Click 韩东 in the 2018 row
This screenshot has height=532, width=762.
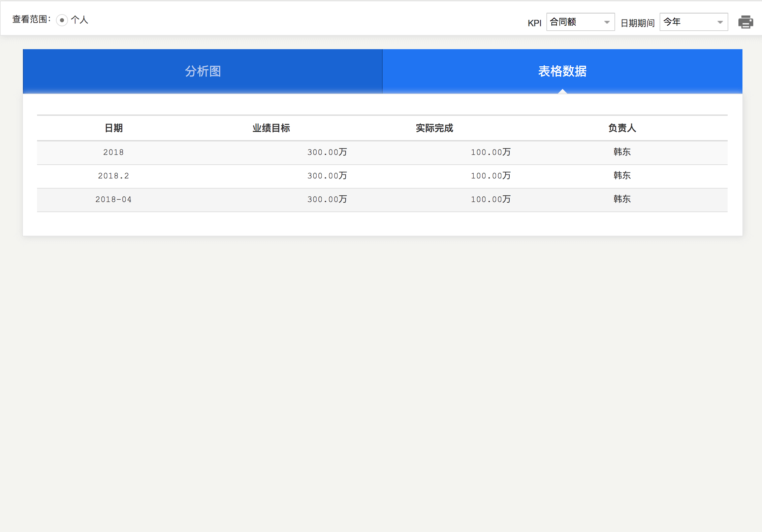[622, 152]
